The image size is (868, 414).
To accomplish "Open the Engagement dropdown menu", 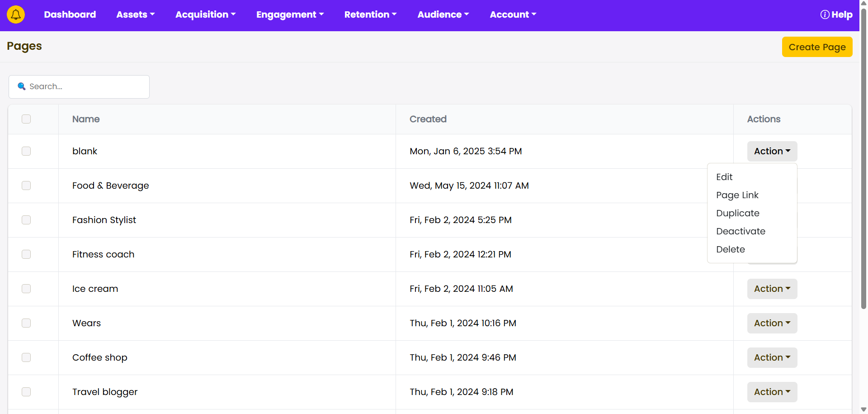I will click(x=290, y=14).
